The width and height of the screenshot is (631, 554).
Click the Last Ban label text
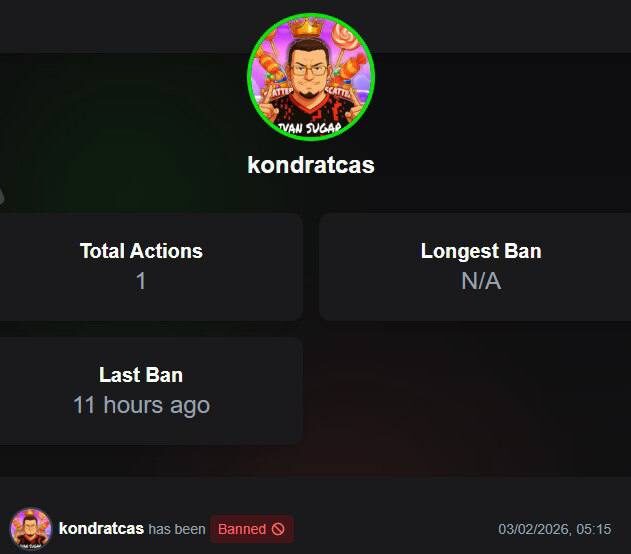pos(141,375)
